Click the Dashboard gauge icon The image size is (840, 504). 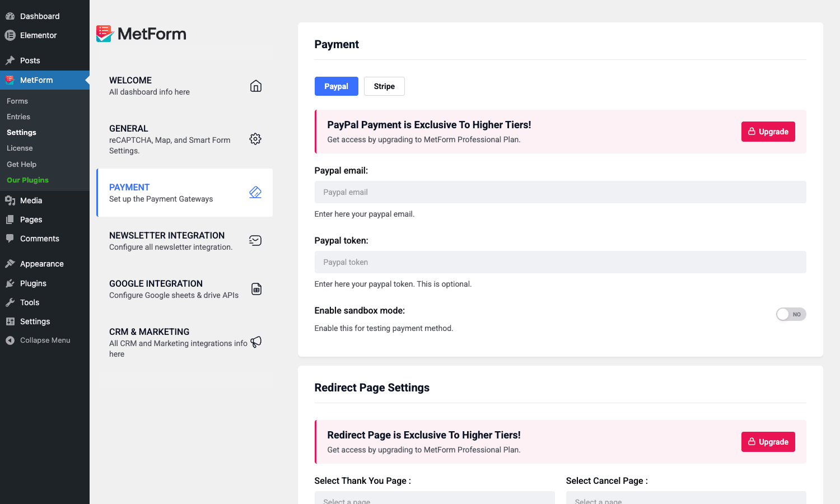coord(10,16)
